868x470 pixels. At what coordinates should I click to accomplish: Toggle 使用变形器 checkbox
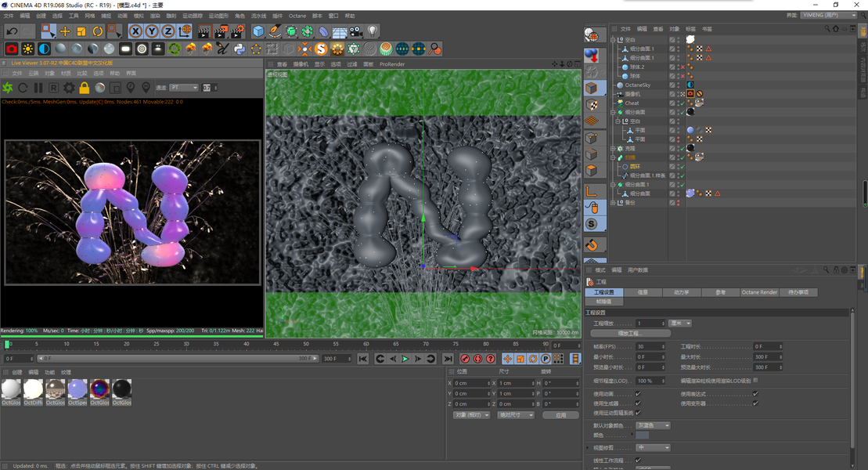(x=755, y=403)
